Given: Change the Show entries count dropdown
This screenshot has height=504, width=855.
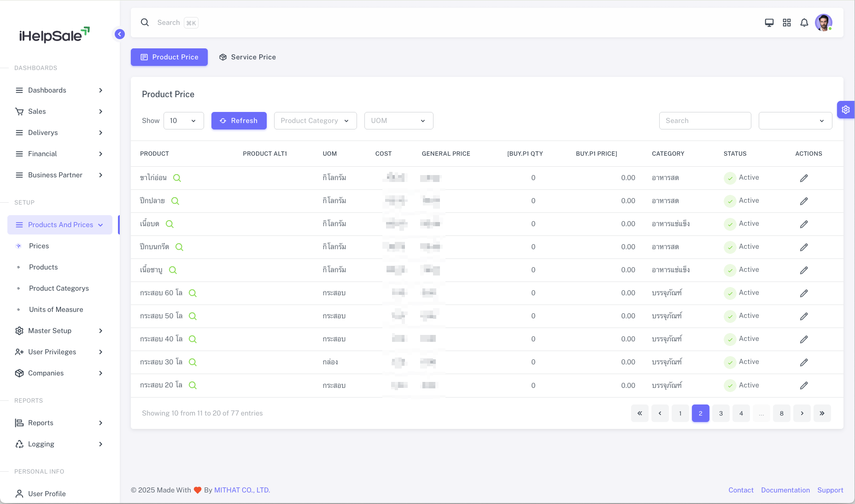Looking at the screenshot, I should coord(183,121).
